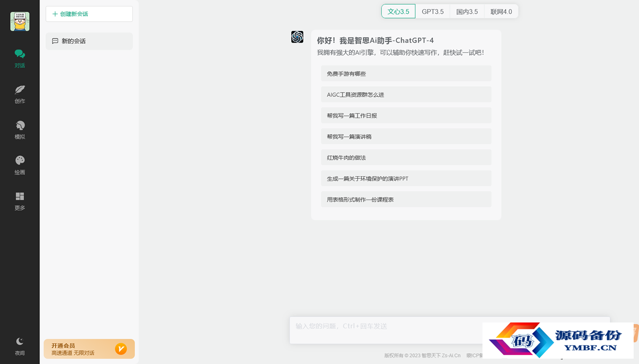Create a new conversation with 创建新会话
The image size is (639, 364).
(89, 14)
